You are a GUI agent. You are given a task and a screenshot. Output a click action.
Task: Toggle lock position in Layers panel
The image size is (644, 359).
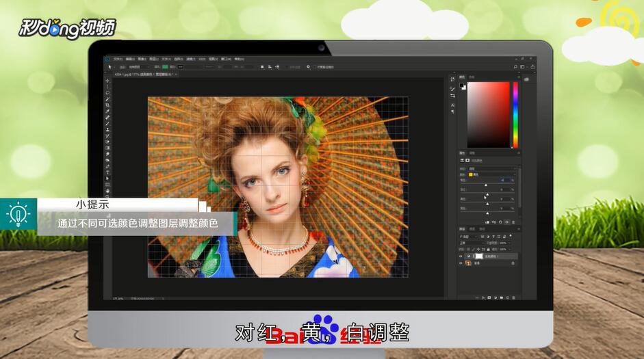click(x=478, y=250)
